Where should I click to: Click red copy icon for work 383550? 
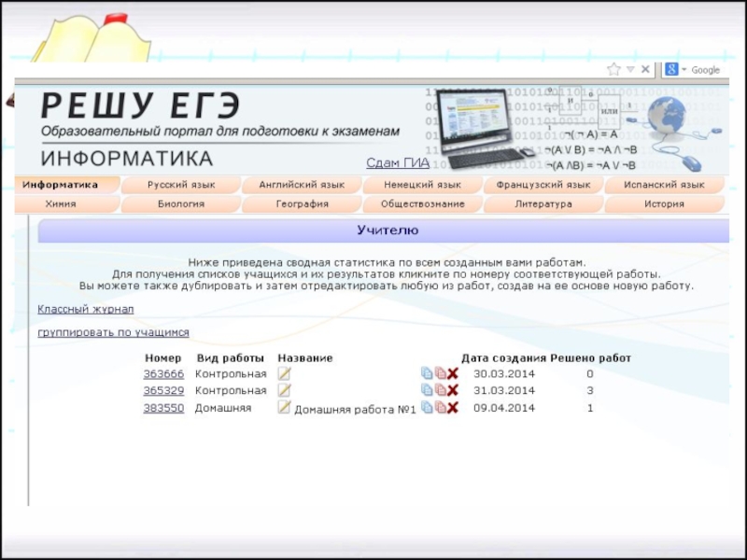[x=441, y=407]
